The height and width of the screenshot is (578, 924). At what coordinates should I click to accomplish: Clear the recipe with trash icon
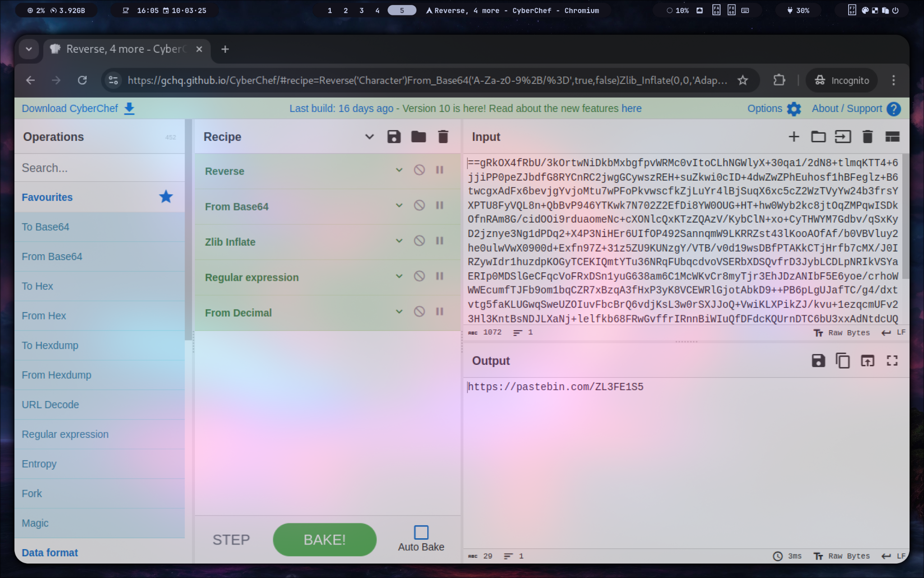point(443,137)
